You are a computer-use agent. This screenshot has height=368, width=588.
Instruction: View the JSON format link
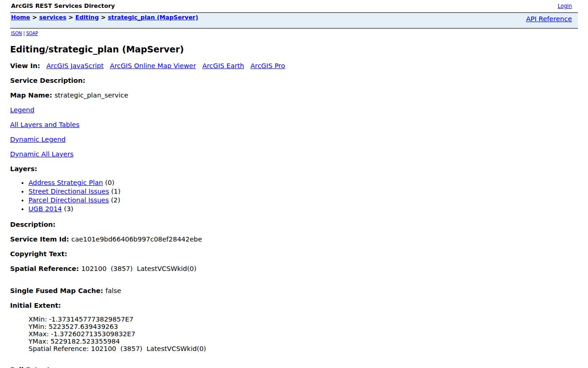point(16,33)
